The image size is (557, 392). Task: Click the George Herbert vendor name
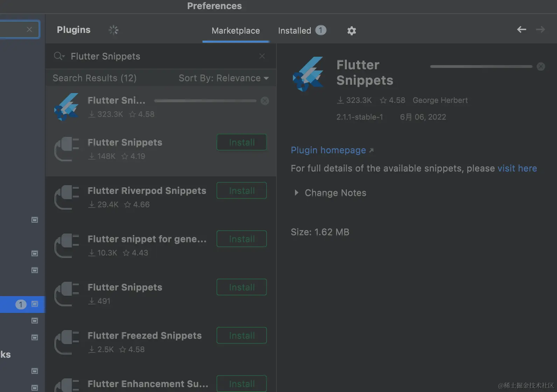[x=440, y=100]
